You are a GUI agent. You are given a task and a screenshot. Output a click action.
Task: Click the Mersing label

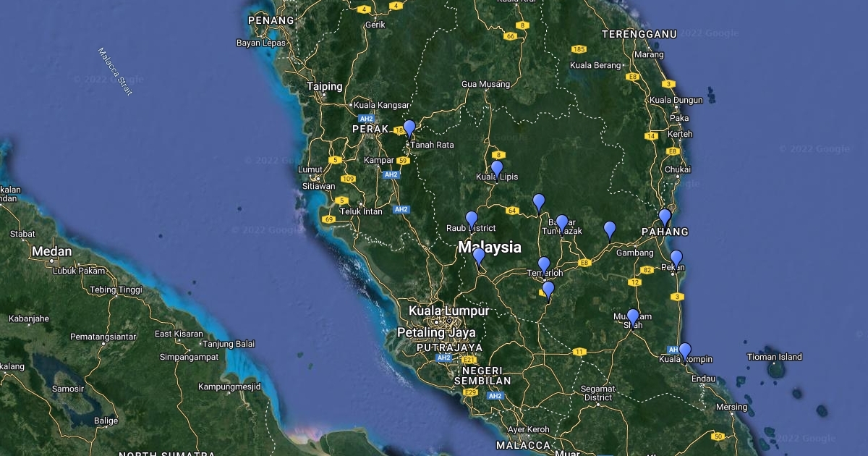tap(731, 408)
